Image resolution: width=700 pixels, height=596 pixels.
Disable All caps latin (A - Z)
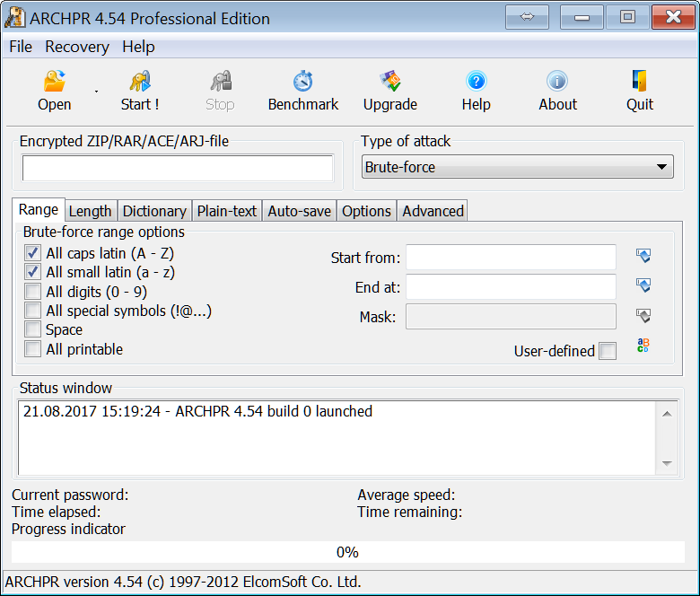pos(33,253)
